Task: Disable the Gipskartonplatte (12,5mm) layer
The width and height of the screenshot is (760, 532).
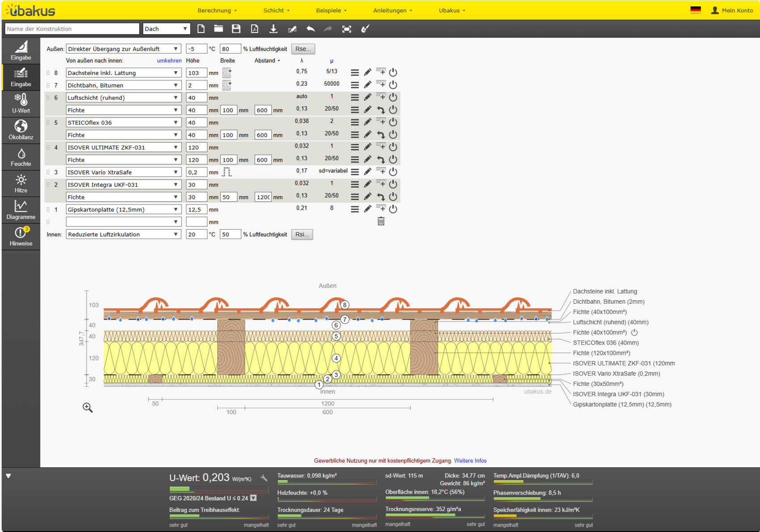Action: click(x=393, y=209)
